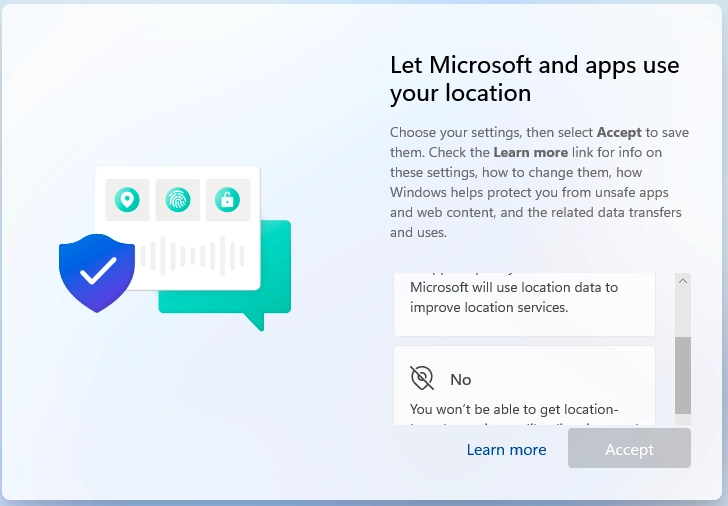Click the crossed-out location icon beside No
This screenshot has height=506, width=728.
coord(422,377)
